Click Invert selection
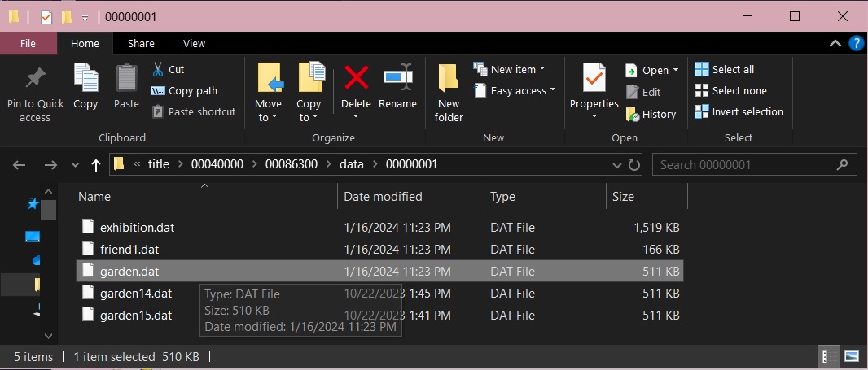 (x=739, y=112)
